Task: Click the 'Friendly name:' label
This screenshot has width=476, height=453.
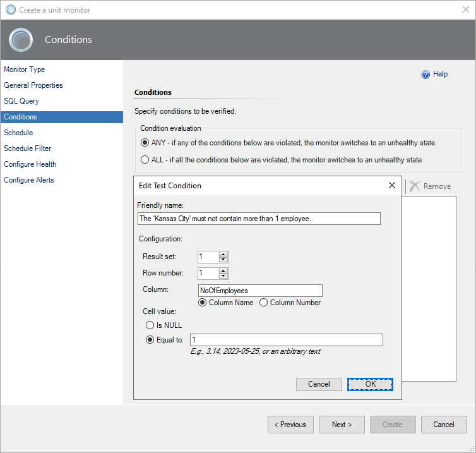Action: click(x=160, y=205)
